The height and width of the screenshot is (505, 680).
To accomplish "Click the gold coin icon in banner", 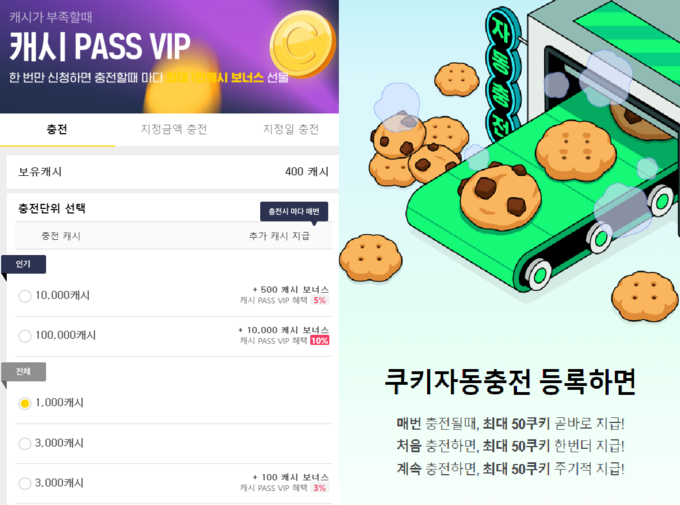I will pyautogui.click(x=303, y=44).
